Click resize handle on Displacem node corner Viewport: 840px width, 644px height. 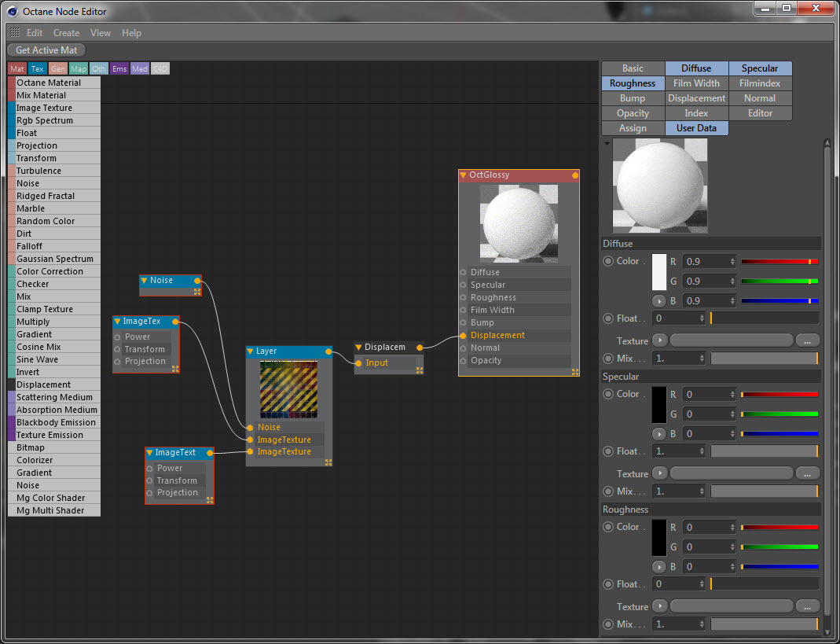[x=420, y=370]
